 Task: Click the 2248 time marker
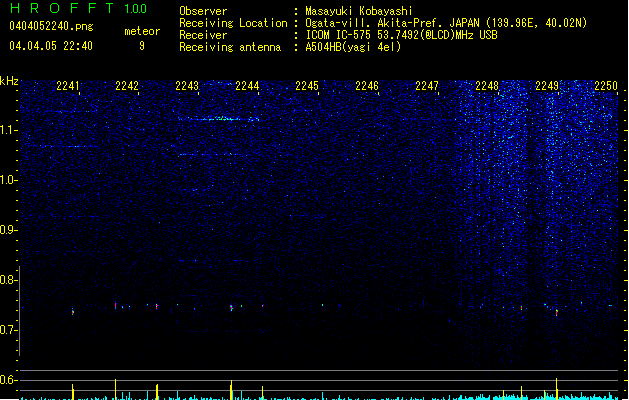pyautogui.click(x=487, y=86)
